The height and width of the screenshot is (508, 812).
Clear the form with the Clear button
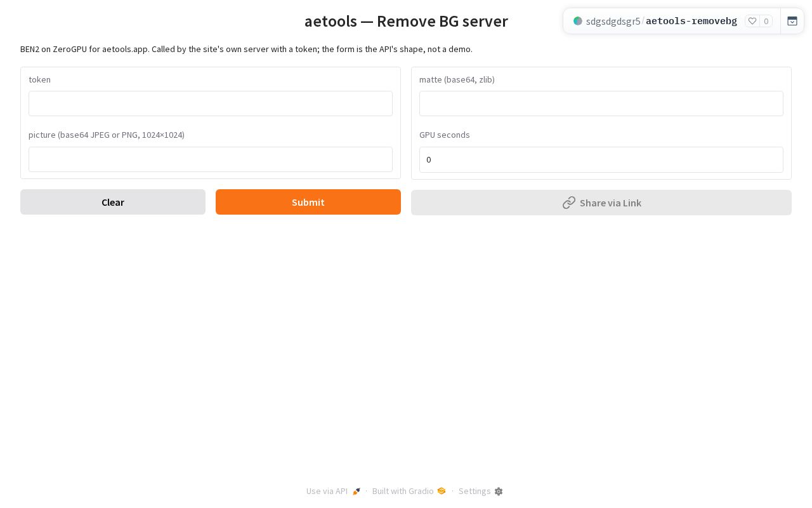point(113,202)
